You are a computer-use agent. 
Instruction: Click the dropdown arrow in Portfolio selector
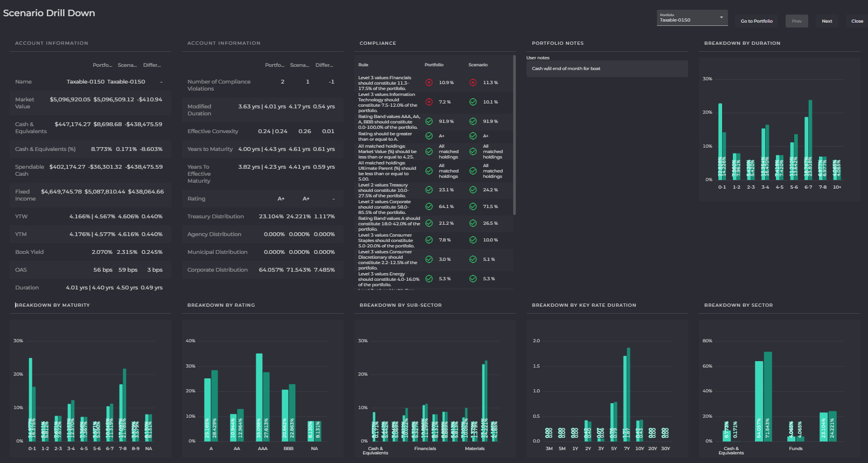722,18
